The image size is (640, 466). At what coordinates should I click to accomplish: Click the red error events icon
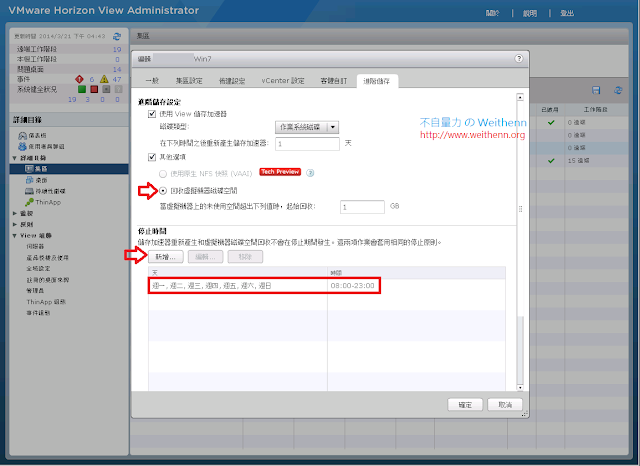pyautogui.click(x=79, y=79)
